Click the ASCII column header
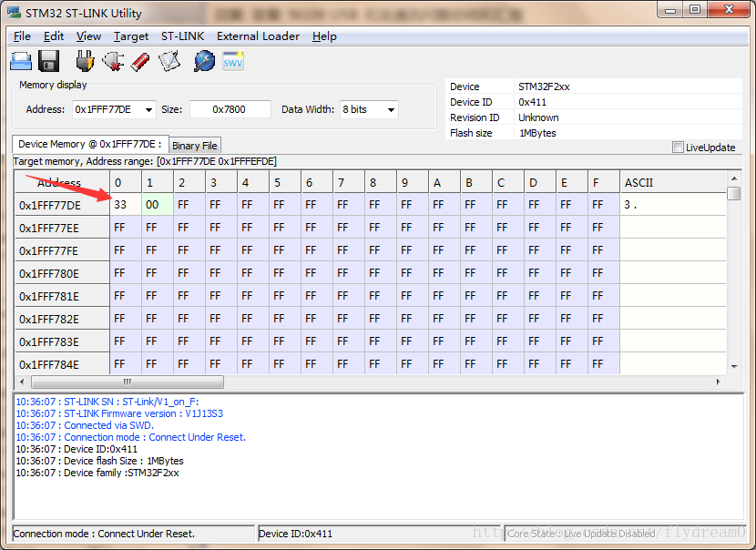 (x=672, y=182)
